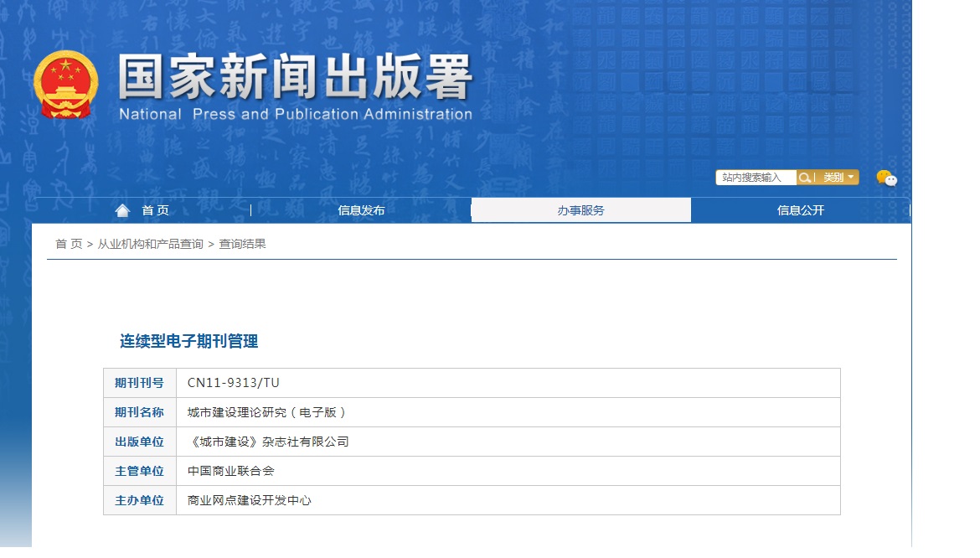Viewport: 980px width, 558px height.
Task: Go to 首页 in the navigation bar
Action: click(x=155, y=210)
